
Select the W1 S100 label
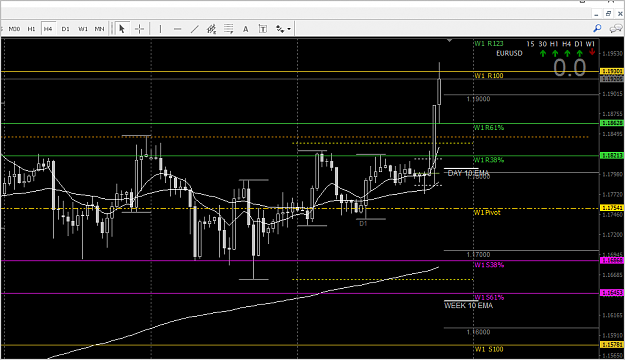(x=489, y=349)
